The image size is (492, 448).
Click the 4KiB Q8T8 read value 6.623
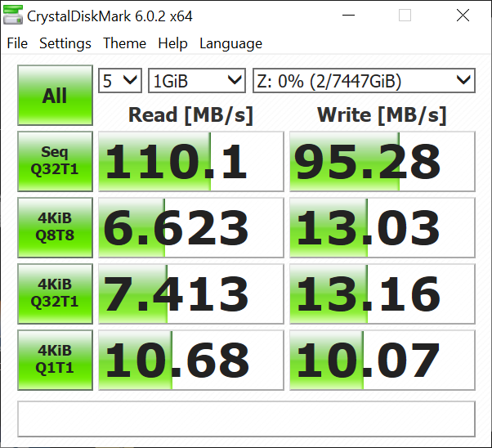point(191,227)
